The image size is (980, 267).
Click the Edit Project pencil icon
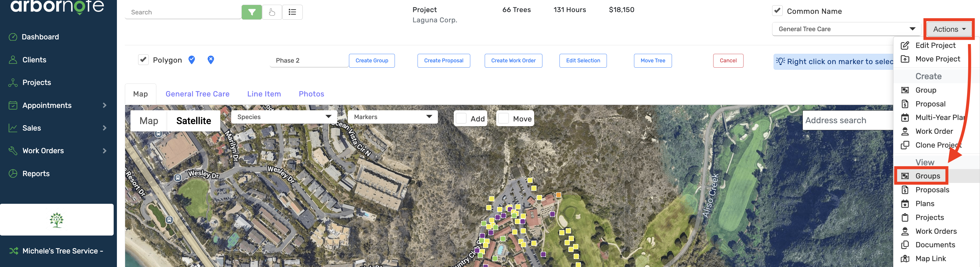point(905,46)
